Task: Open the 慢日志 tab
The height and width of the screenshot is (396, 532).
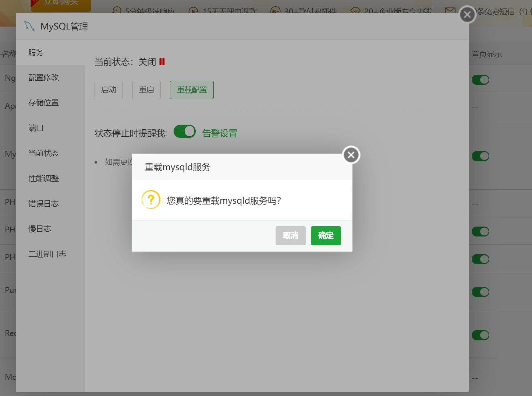Action: [50, 229]
